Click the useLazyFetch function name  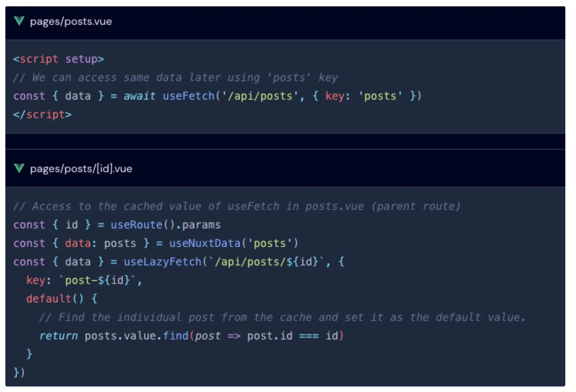click(x=162, y=262)
